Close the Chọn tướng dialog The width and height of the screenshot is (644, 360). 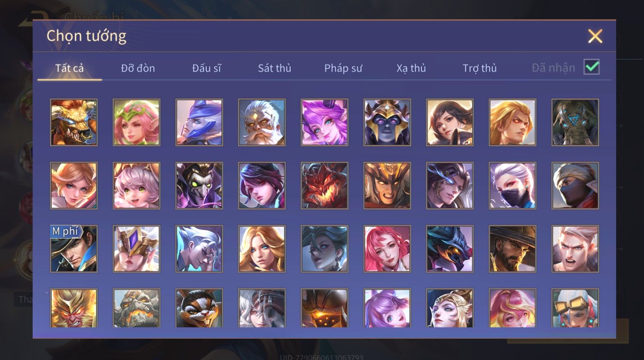pos(595,36)
